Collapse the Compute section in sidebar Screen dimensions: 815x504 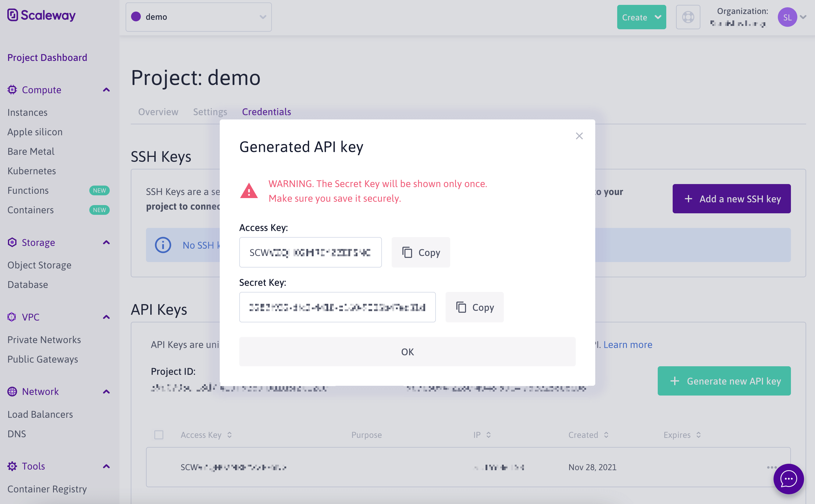(106, 90)
